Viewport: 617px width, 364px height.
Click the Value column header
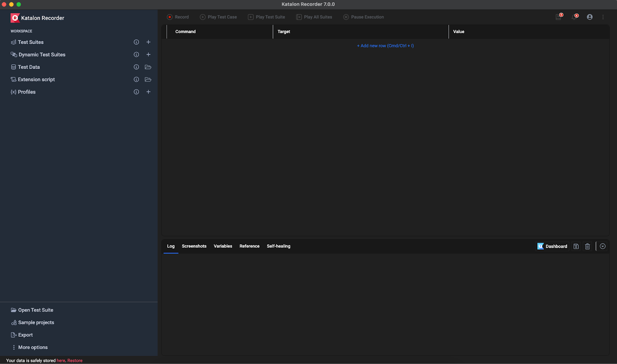[x=459, y=32]
